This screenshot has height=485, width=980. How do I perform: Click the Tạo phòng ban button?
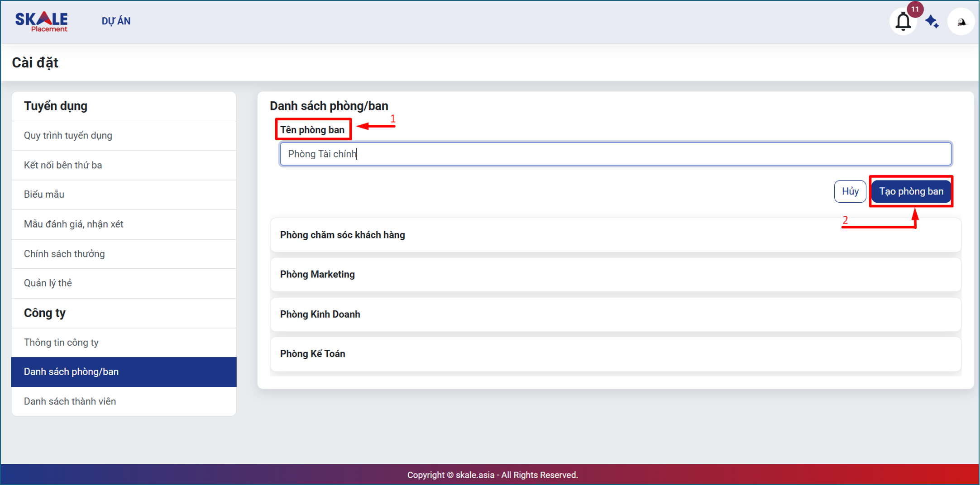click(x=911, y=191)
